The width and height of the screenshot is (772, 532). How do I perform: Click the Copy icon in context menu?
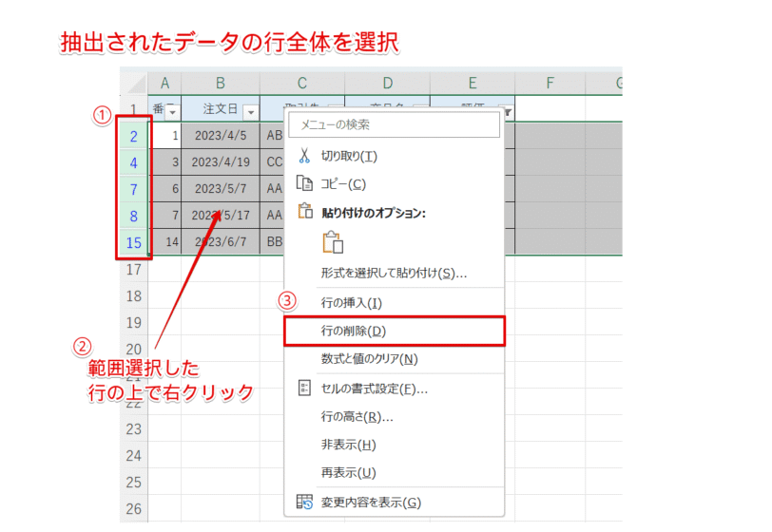pos(304,183)
